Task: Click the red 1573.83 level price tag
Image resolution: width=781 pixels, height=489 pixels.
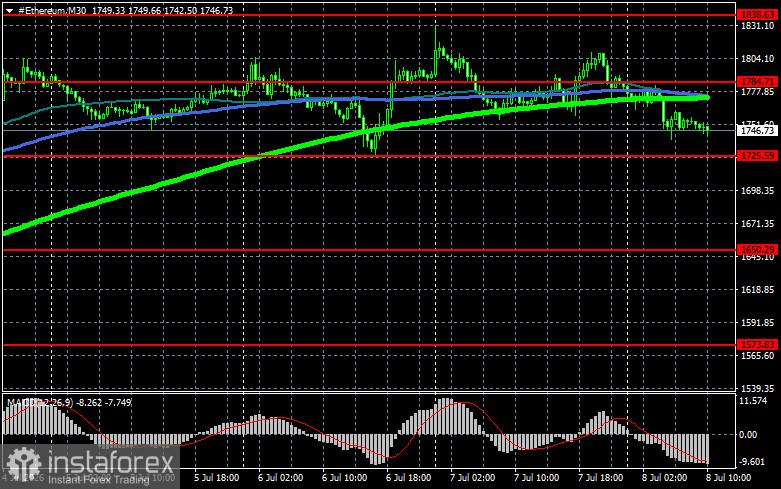Action: pyautogui.click(x=757, y=345)
